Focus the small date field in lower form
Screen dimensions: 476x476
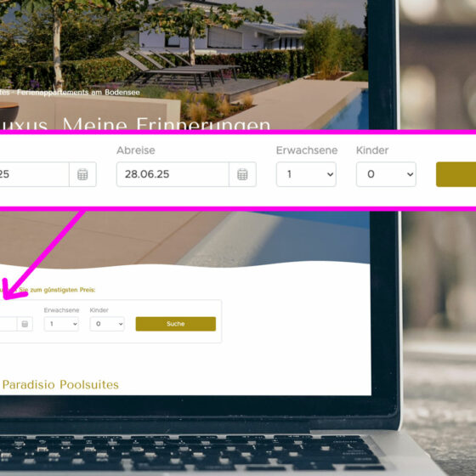coord(8,324)
